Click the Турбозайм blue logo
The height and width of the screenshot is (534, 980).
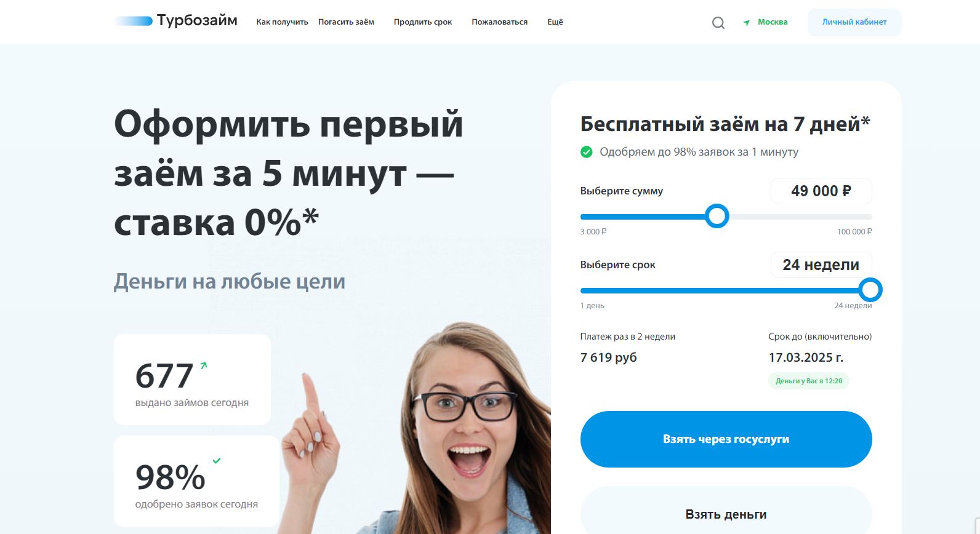175,21
